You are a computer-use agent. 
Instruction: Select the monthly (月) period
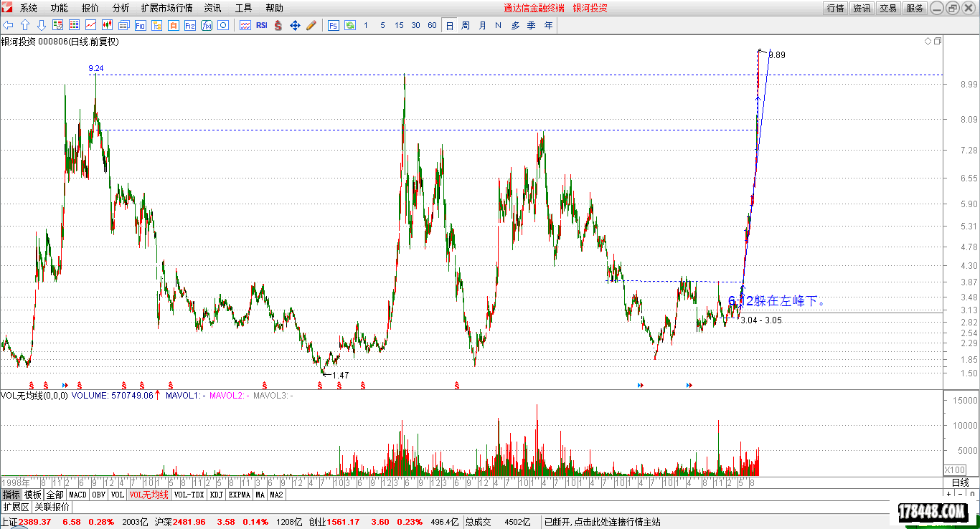pos(482,25)
